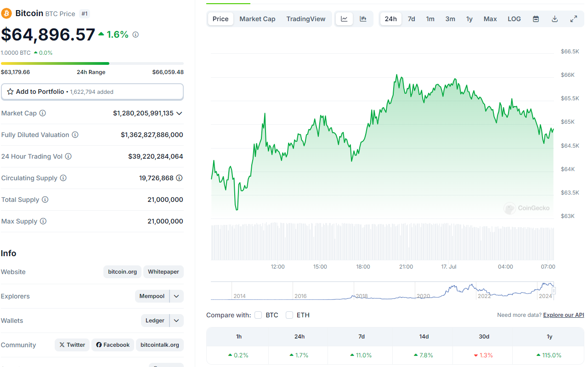Click the Facebook logo in the Facebook button
This screenshot has height=367, width=588.
[x=99, y=345]
